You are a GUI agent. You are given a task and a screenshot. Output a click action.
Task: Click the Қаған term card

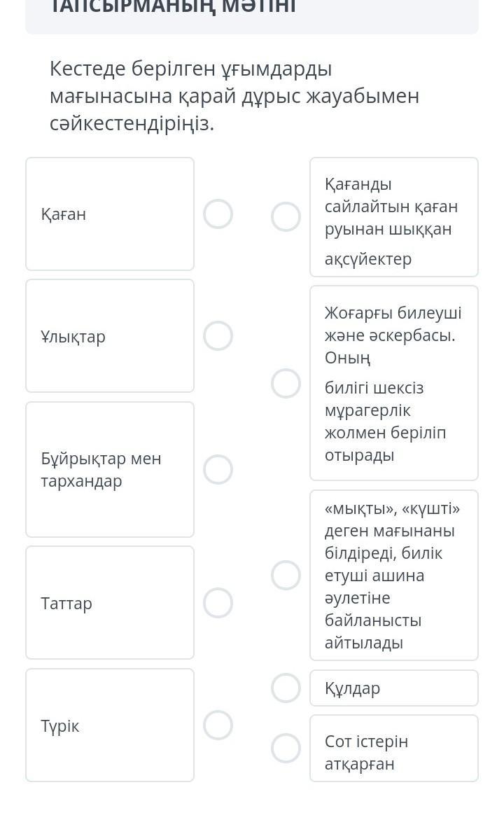[110, 214]
